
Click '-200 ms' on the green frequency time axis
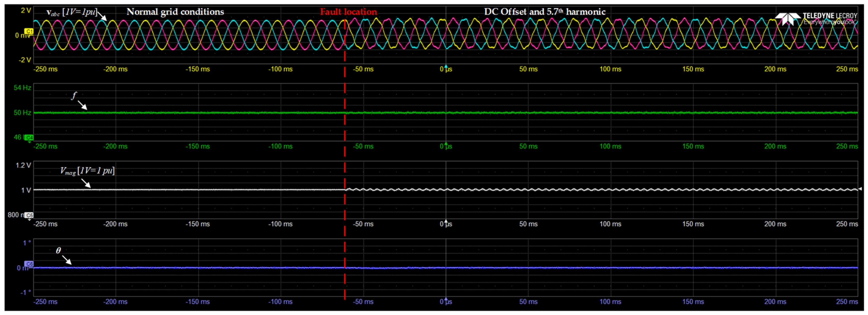(115, 146)
